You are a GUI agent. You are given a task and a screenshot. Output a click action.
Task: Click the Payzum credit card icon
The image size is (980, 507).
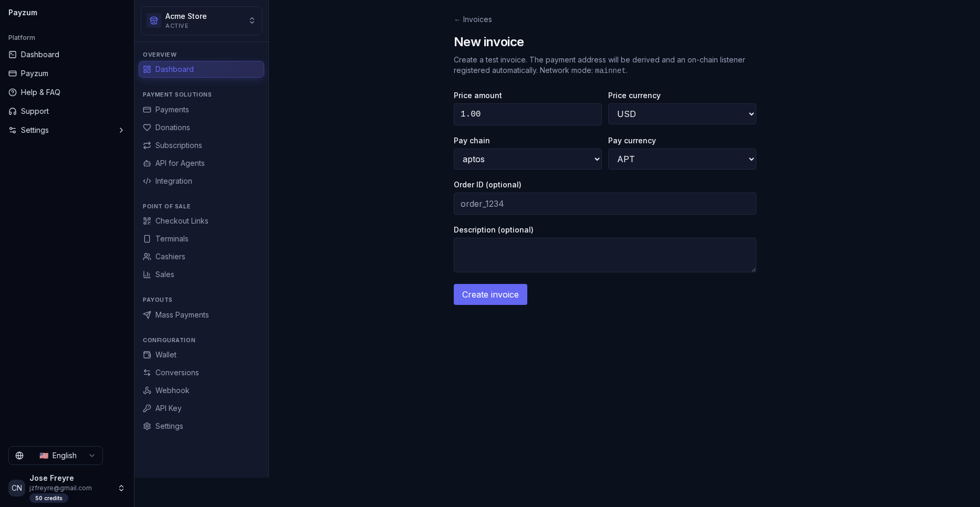click(13, 73)
